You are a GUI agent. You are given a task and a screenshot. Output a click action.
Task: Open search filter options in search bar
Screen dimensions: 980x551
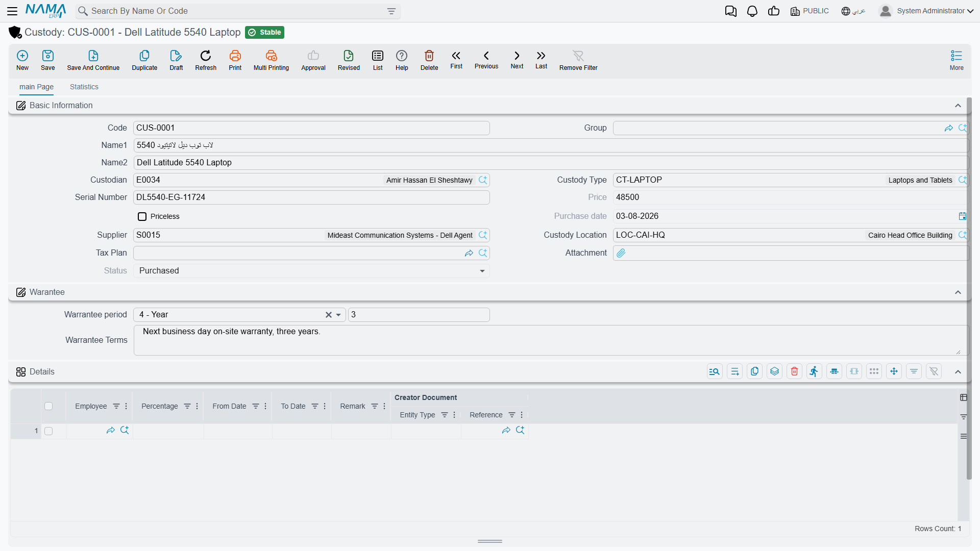(391, 11)
